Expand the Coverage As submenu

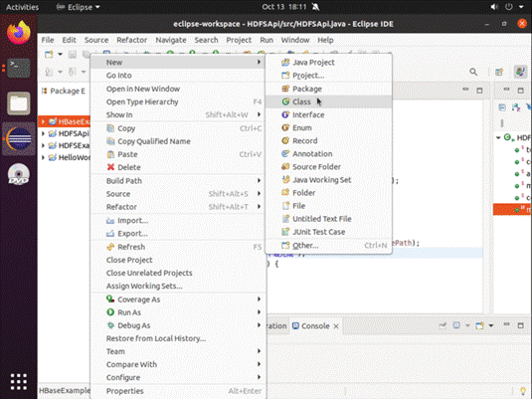click(178, 299)
